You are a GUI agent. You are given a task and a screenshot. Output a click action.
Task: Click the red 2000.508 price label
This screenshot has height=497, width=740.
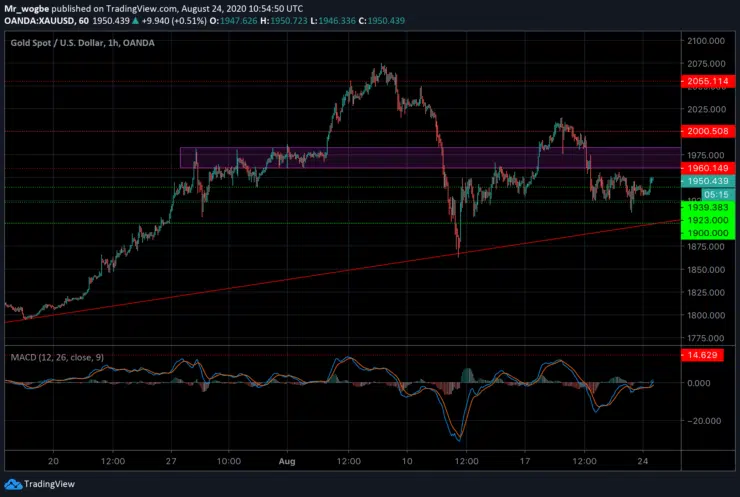pyautogui.click(x=707, y=130)
